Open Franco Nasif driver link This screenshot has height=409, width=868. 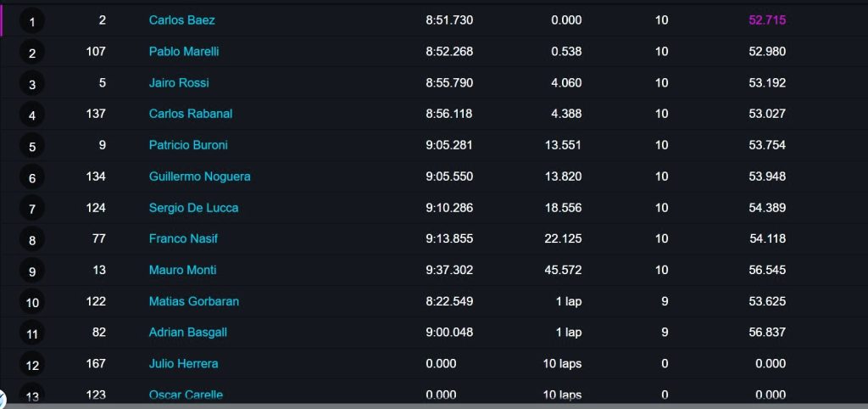point(183,238)
